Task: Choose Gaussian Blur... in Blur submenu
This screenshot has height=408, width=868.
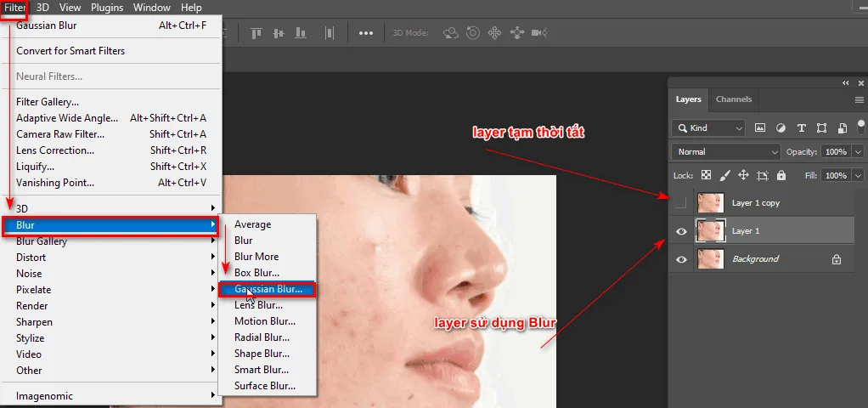Action: 268,289
